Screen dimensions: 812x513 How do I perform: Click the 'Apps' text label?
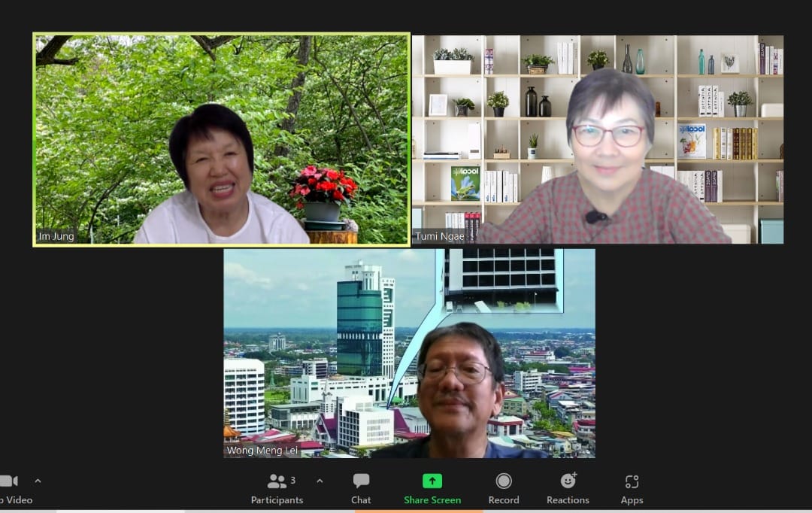pyautogui.click(x=632, y=500)
